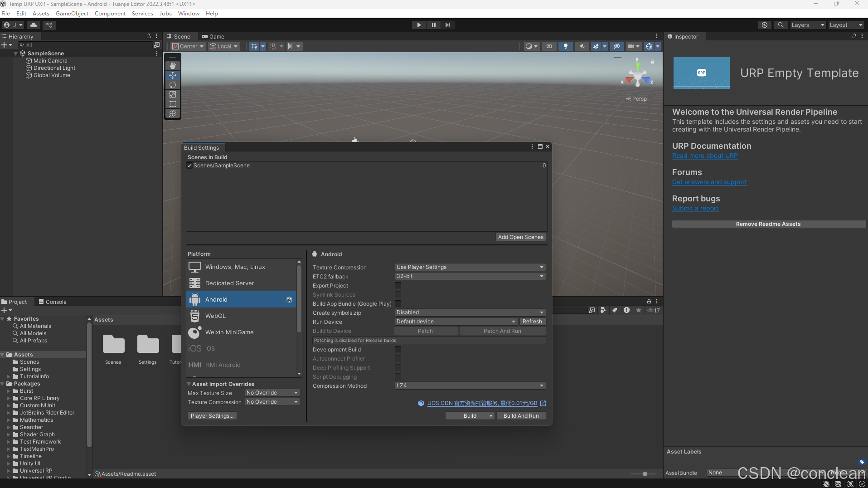Click Build And Run button
The height and width of the screenshot is (488, 868).
coord(521,416)
